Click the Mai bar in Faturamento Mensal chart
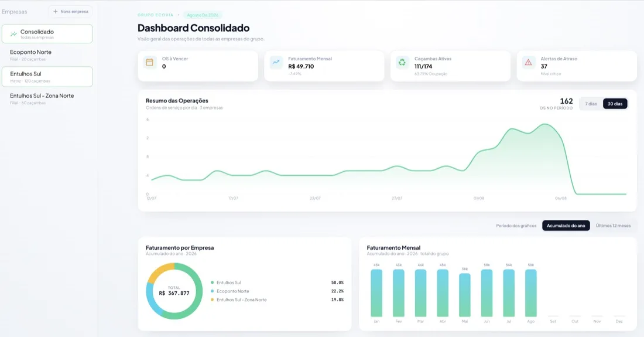 click(x=464, y=295)
